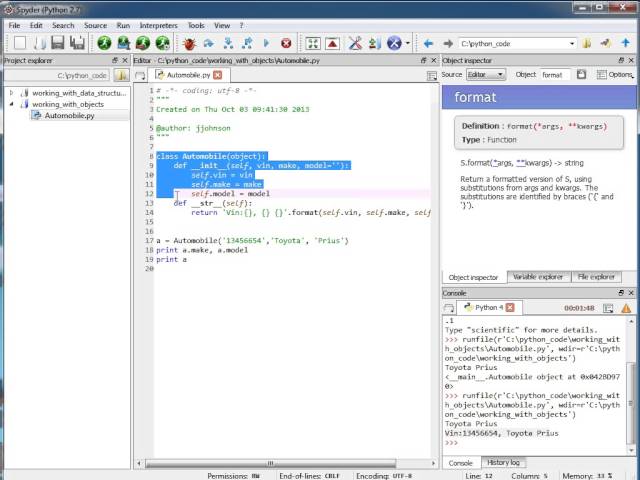Open the Source combo box in Object inspector
The image size is (640, 480).
click(x=486, y=75)
